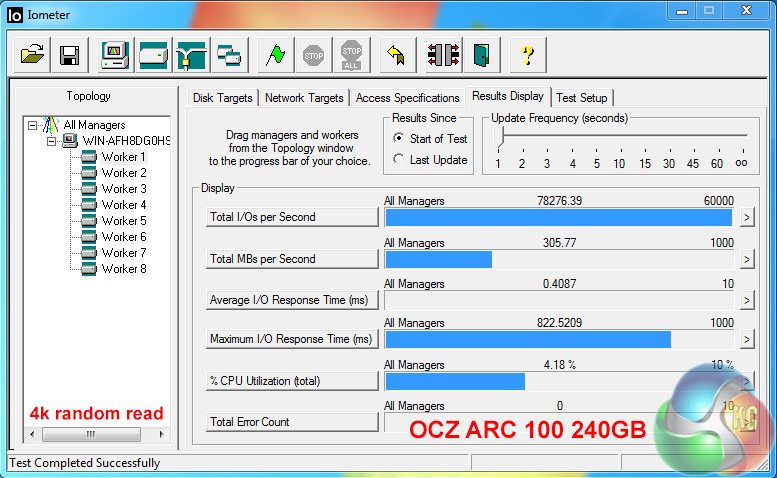Click % CPU Utilization (total) button

(x=292, y=381)
